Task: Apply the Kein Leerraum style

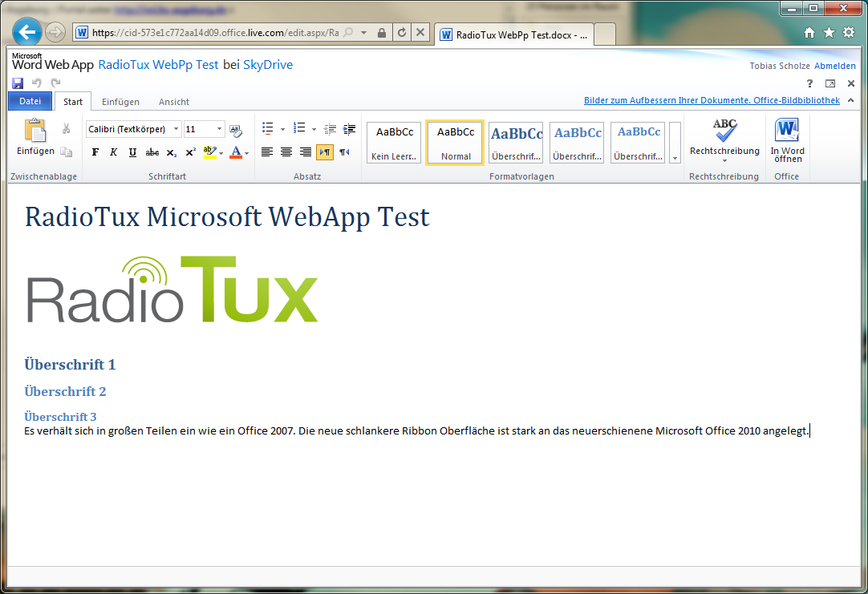Action: 394,143
